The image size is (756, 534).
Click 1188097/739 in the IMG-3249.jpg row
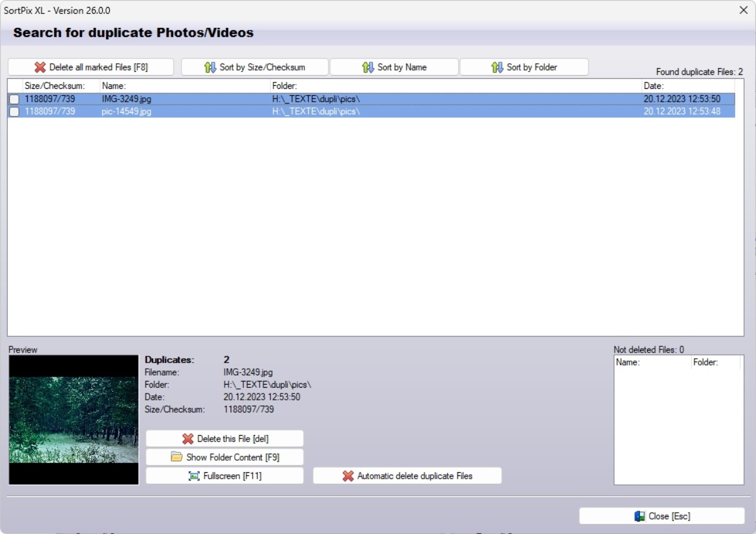[x=50, y=99]
